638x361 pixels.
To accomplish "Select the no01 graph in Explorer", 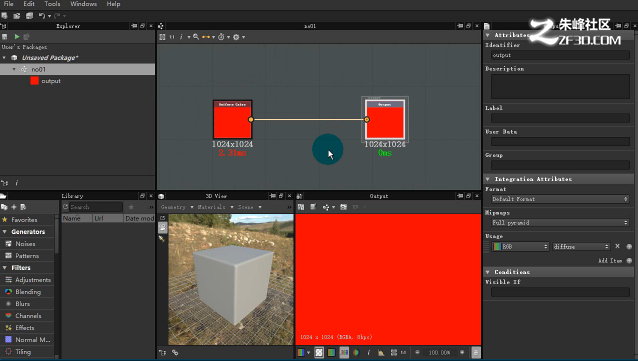I will (77, 69).
